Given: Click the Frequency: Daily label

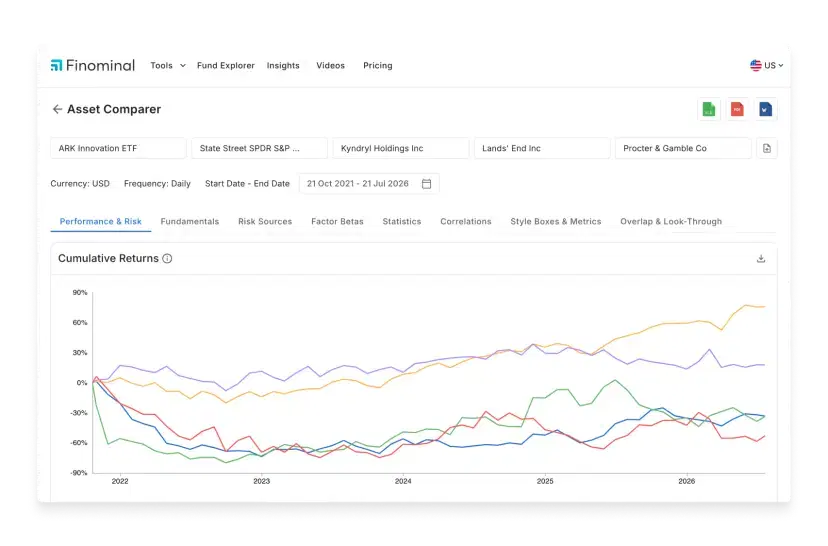Looking at the screenshot, I should 157,184.
